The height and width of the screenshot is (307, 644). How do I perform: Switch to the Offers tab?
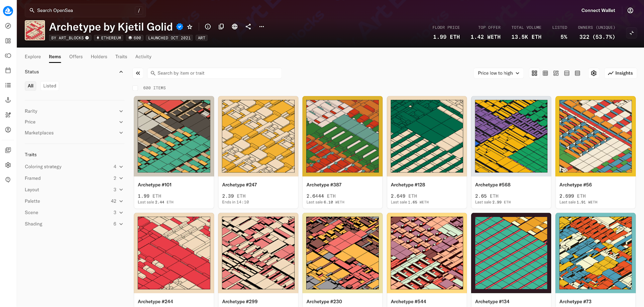click(76, 57)
